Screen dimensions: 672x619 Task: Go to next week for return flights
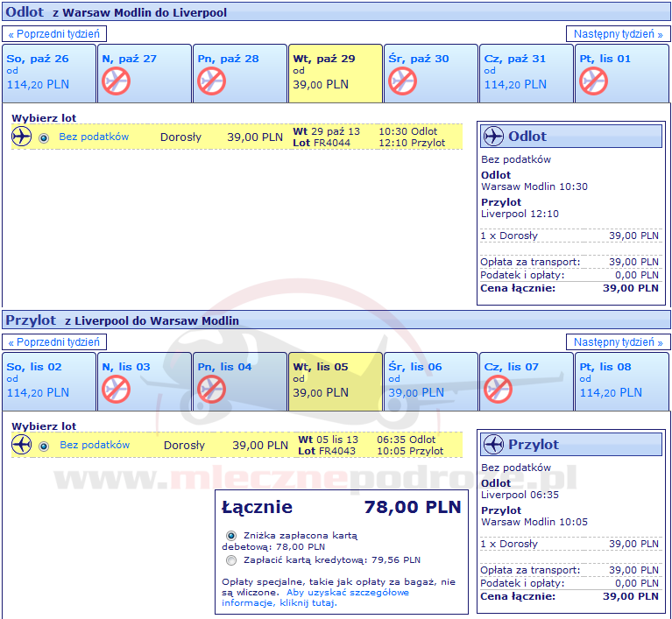pyautogui.click(x=618, y=341)
